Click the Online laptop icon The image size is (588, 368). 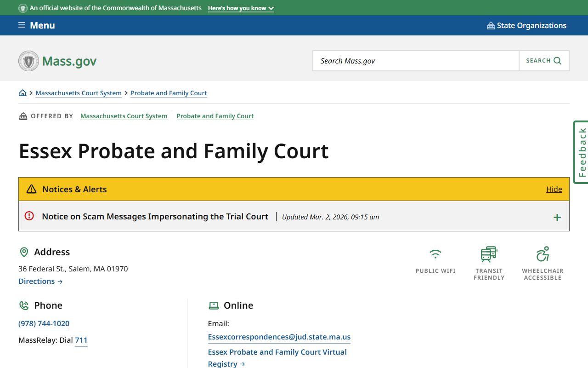[214, 305]
